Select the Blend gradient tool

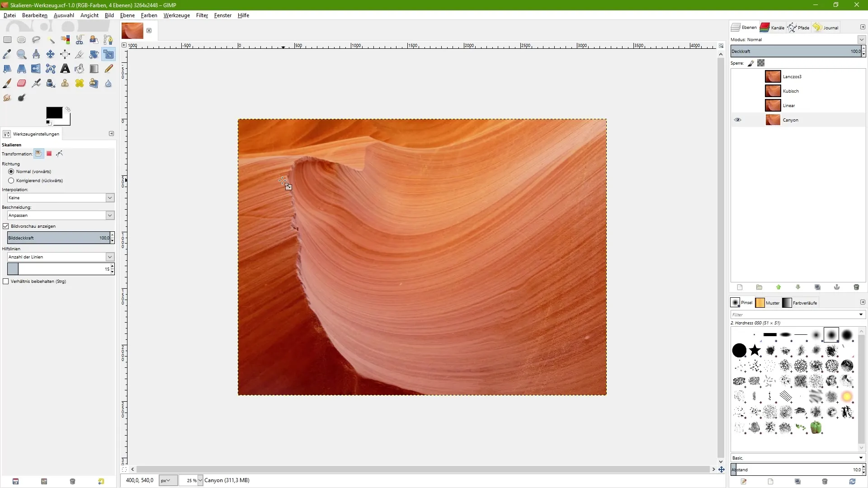(x=94, y=69)
